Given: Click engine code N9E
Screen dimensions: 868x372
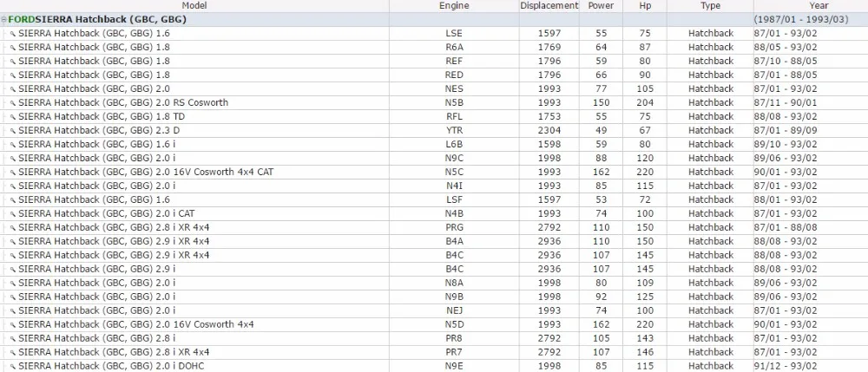Looking at the screenshot, I should pyautogui.click(x=454, y=366).
